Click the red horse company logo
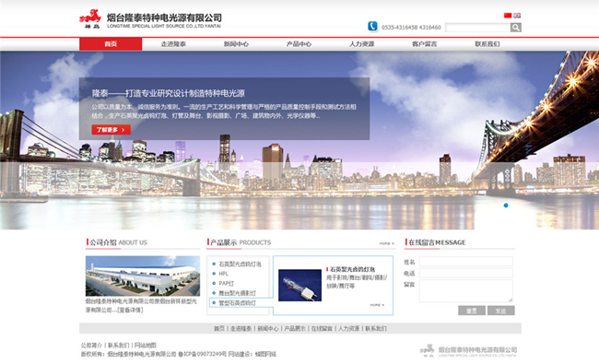The height and width of the screenshot is (364, 599). point(90,18)
